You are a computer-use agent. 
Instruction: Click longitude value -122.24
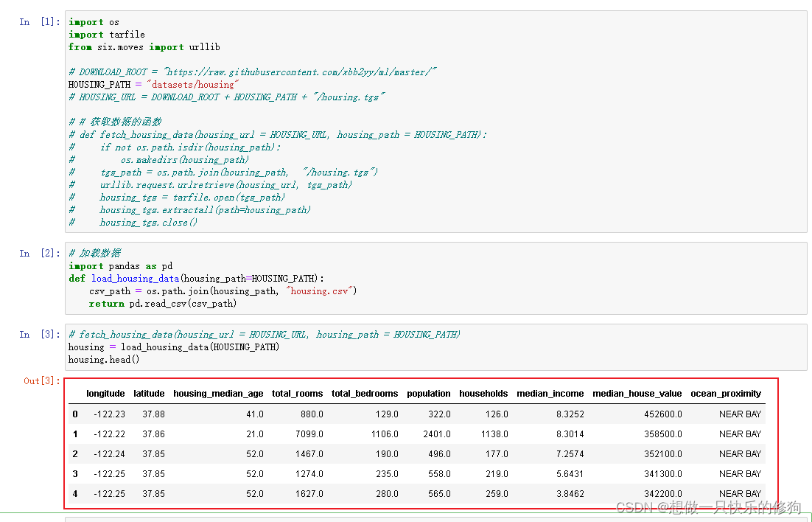[109, 454]
